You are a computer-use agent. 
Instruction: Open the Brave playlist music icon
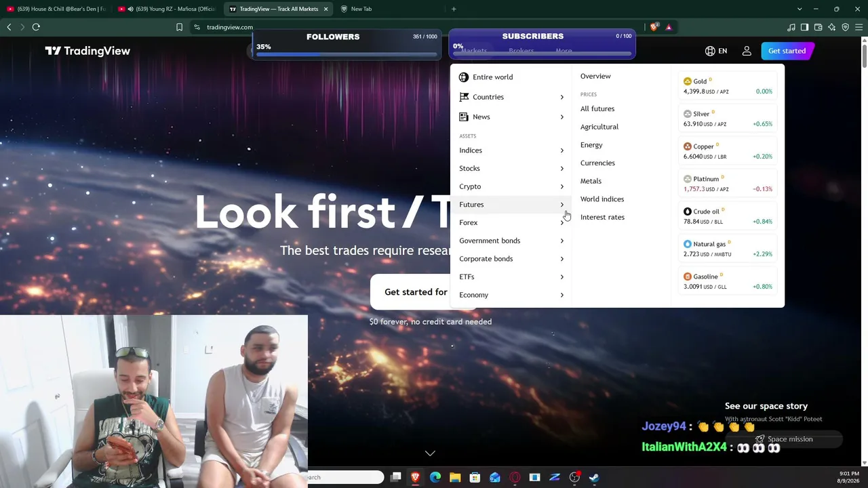[x=791, y=27]
